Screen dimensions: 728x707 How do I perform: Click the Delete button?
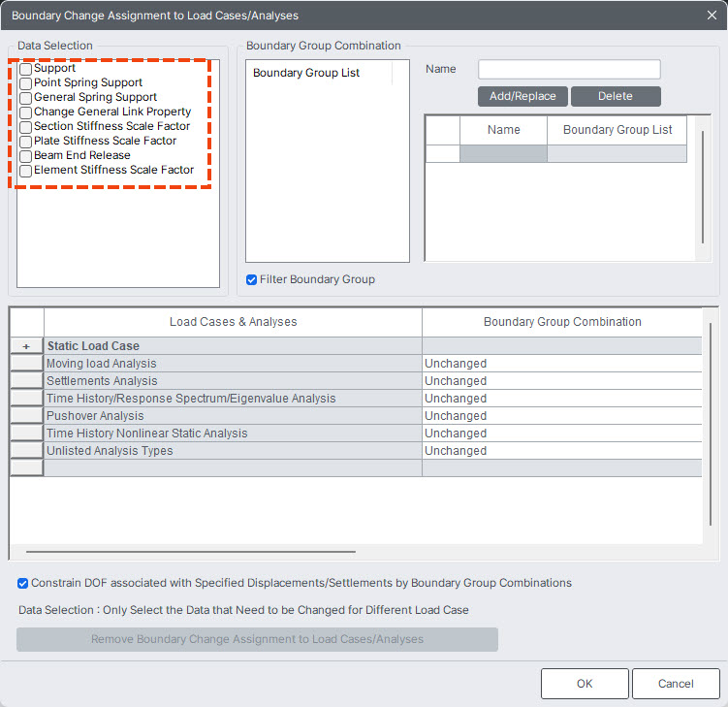click(x=616, y=96)
